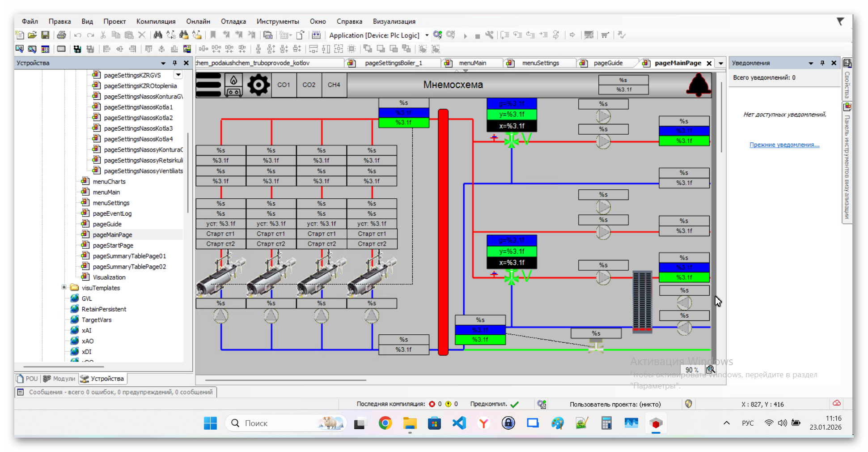Click the Прежние уведомления link
868x452 pixels.
pyautogui.click(x=784, y=145)
